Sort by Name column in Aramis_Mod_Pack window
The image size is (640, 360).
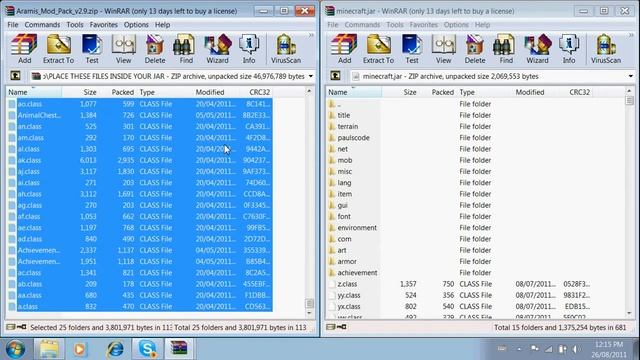[x=34, y=92]
